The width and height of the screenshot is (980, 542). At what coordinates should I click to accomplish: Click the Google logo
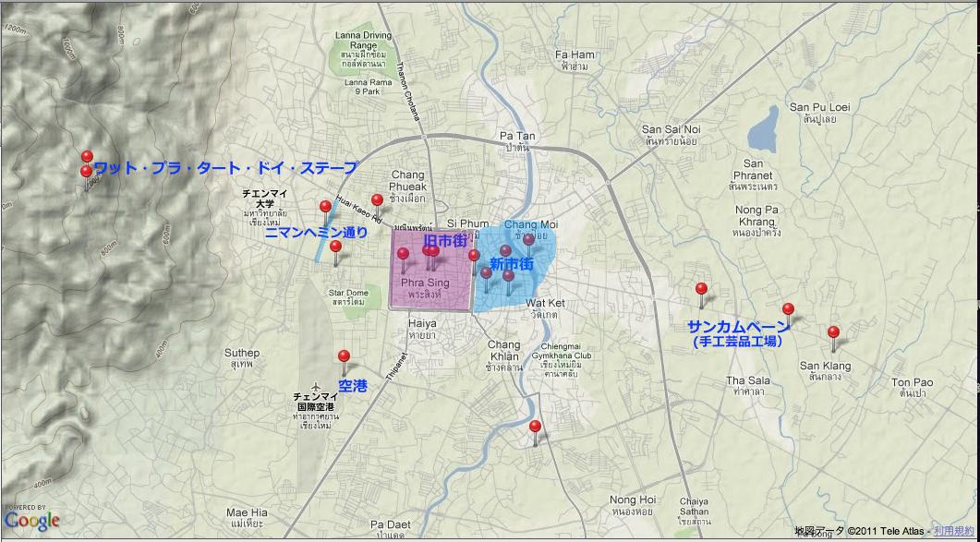(31, 521)
